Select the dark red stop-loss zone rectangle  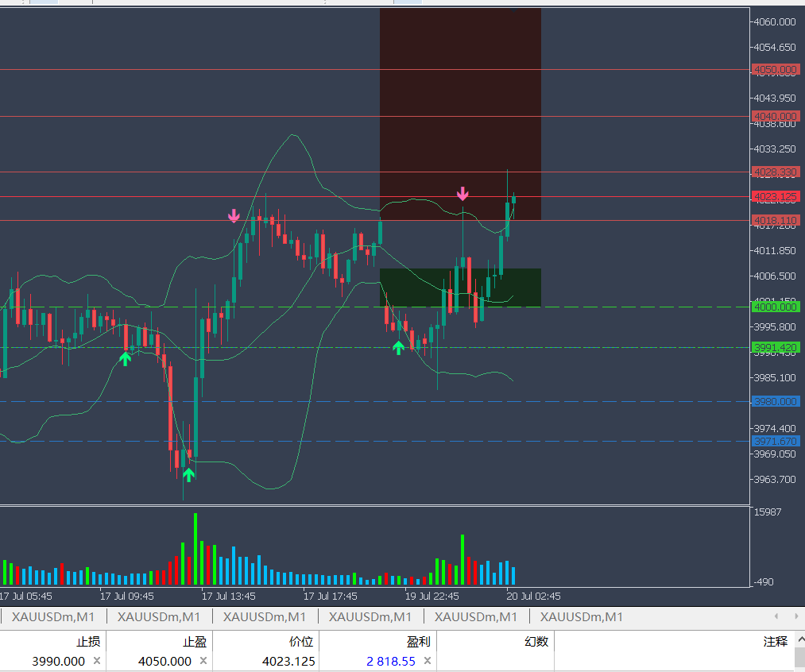tap(460, 114)
